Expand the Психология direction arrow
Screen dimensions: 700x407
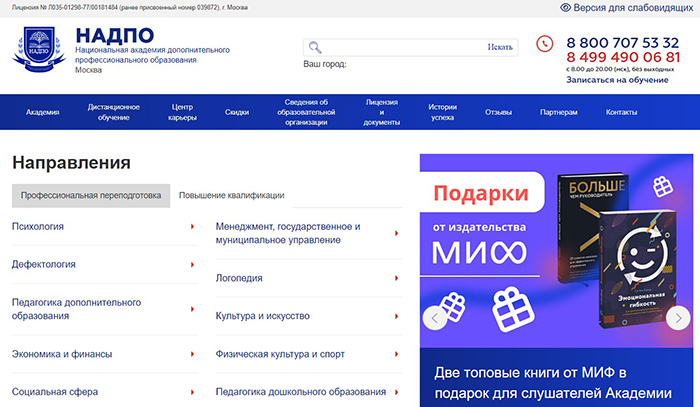point(192,227)
